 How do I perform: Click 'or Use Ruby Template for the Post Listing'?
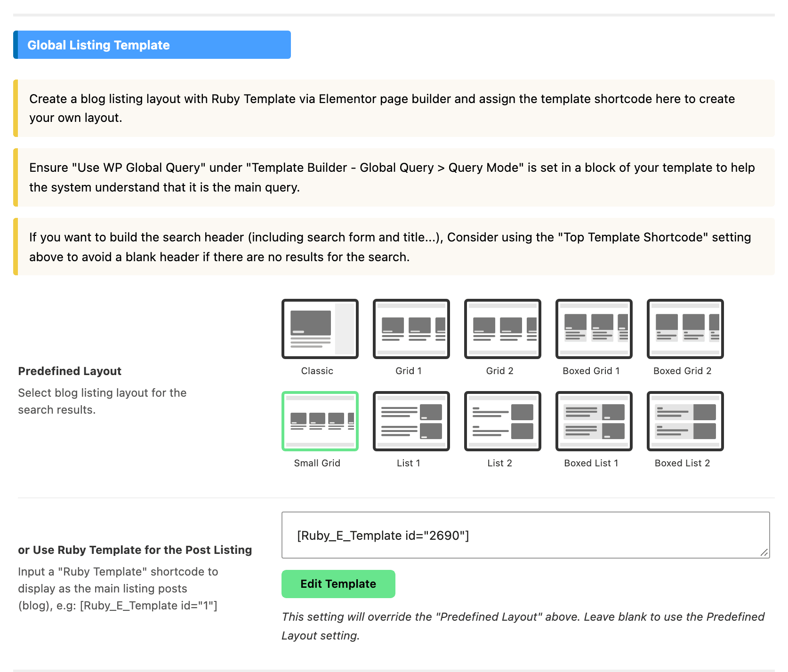135,550
